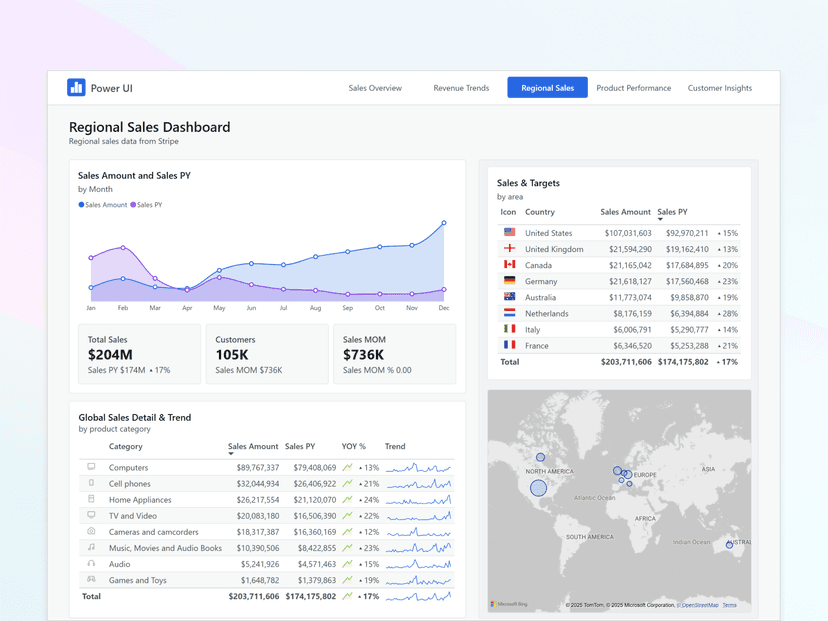Select the headphones icon for Audio
The image size is (828, 621).
pyautogui.click(x=91, y=563)
